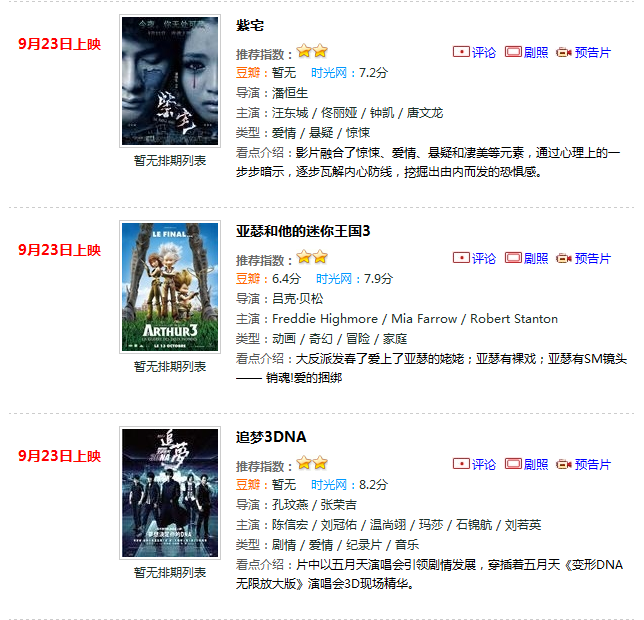
Task: Click 评论 text link for 紫宅
Action: point(484,52)
